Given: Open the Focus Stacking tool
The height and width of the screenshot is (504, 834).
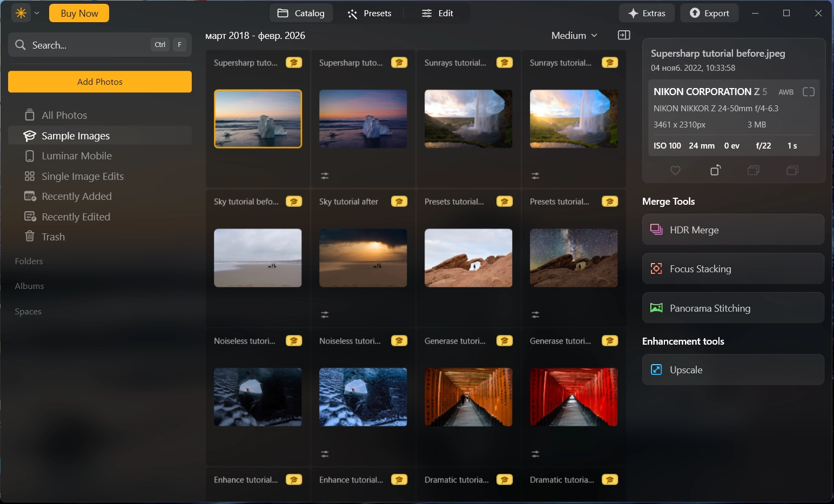Looking at the screenshot, I should pos(733,268).
